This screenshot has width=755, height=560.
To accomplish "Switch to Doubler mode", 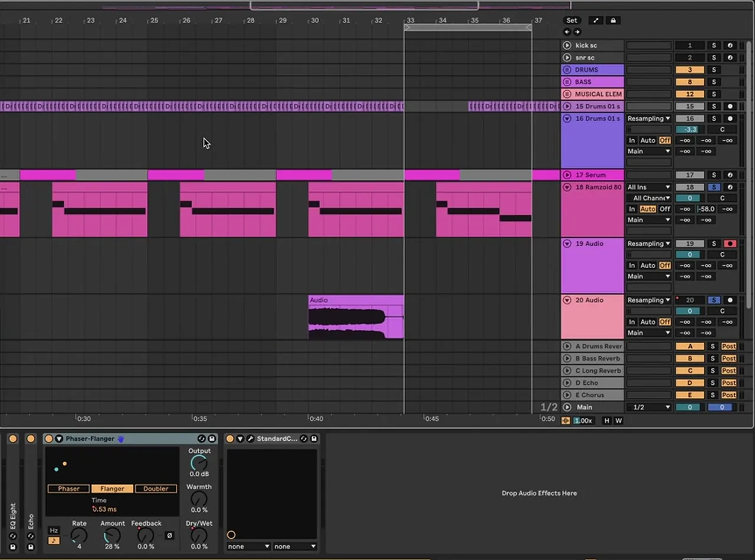I will click(x=156, y=489).
